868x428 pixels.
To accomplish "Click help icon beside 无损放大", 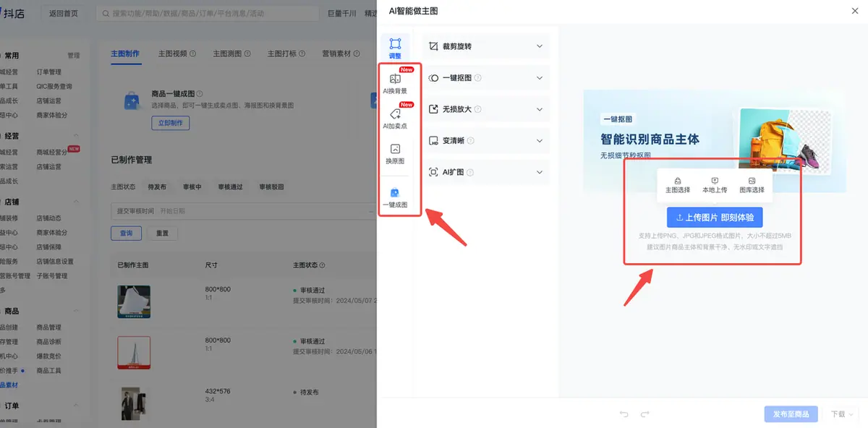I will [478, 109].
